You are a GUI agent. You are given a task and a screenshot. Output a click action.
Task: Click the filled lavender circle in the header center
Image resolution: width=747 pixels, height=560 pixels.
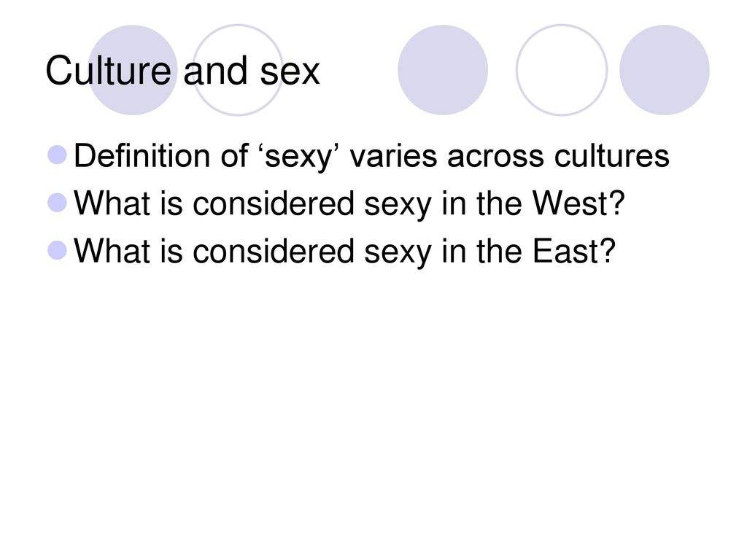pos(443,70)
